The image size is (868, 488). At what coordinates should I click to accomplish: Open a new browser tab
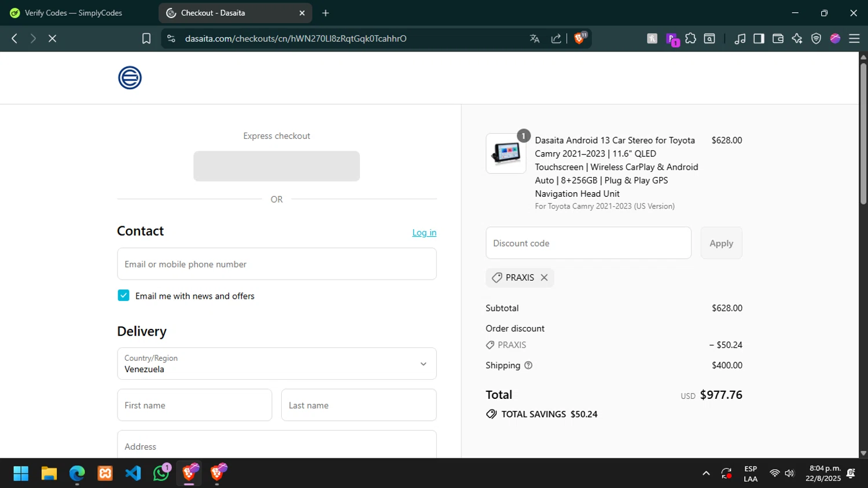click(326, 13)
